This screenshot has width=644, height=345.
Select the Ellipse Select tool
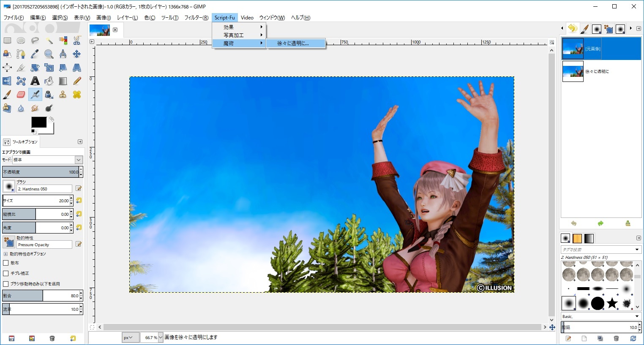pos(21,41)
